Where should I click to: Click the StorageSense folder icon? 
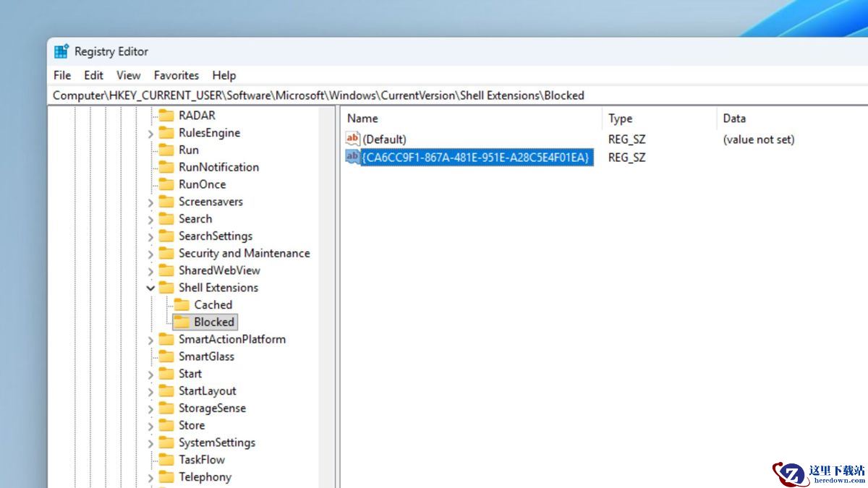[166, 408]
